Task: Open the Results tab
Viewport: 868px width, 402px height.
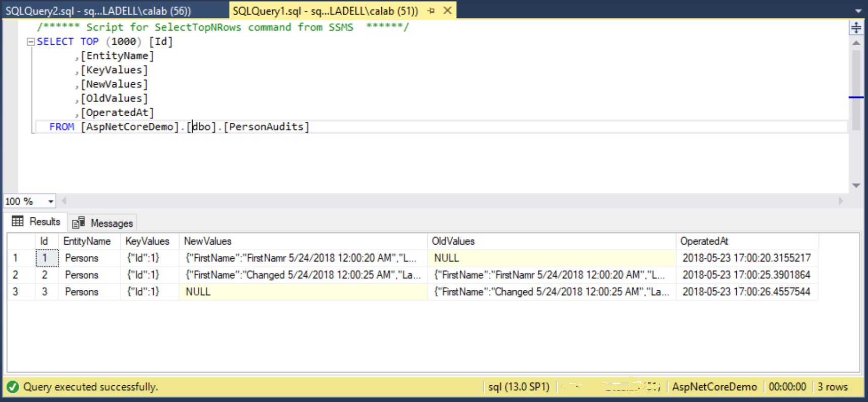Action: pos(36,222)
